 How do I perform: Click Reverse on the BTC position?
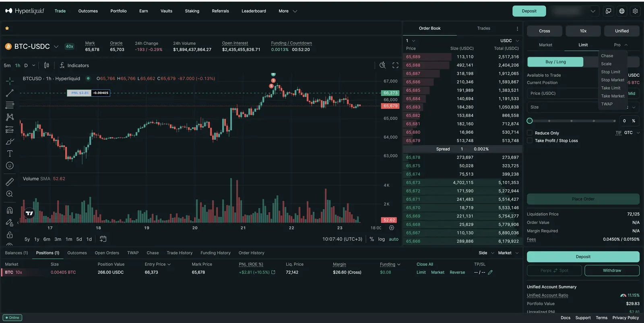click(457, 273)
